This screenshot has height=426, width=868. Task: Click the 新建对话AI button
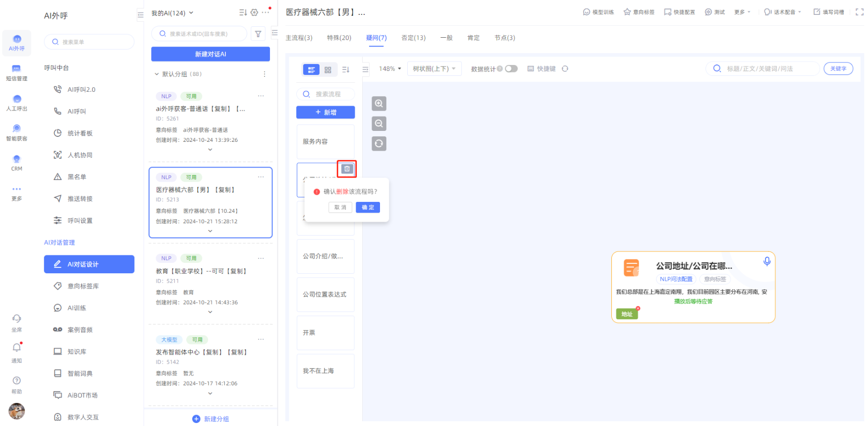pos(211,54)
